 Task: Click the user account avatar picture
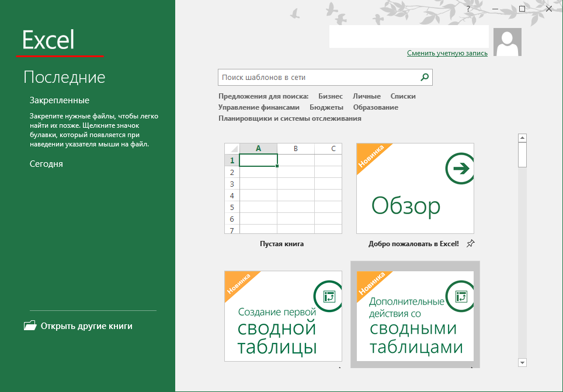point(508,42)
